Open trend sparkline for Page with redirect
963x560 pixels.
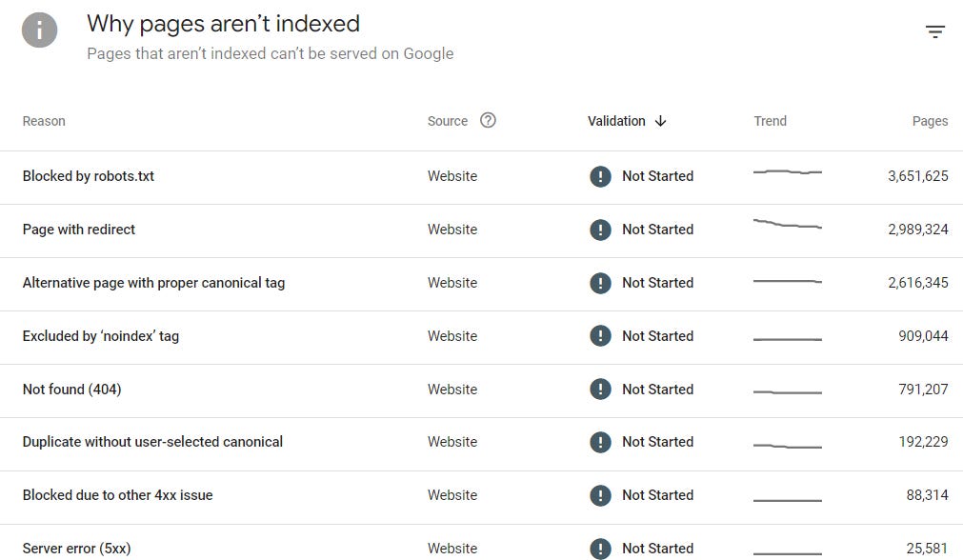coord(788,224)
